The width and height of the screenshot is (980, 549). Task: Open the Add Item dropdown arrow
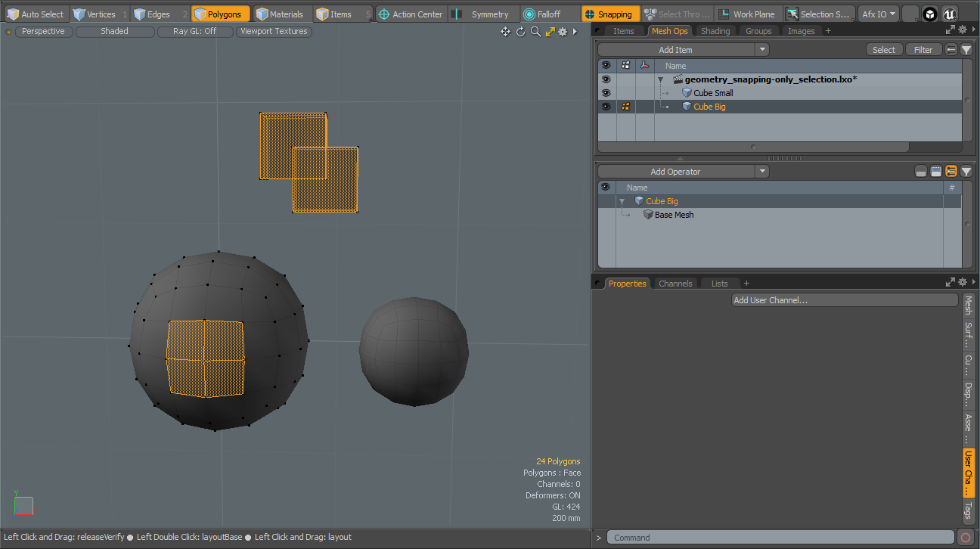click(762, 50)
